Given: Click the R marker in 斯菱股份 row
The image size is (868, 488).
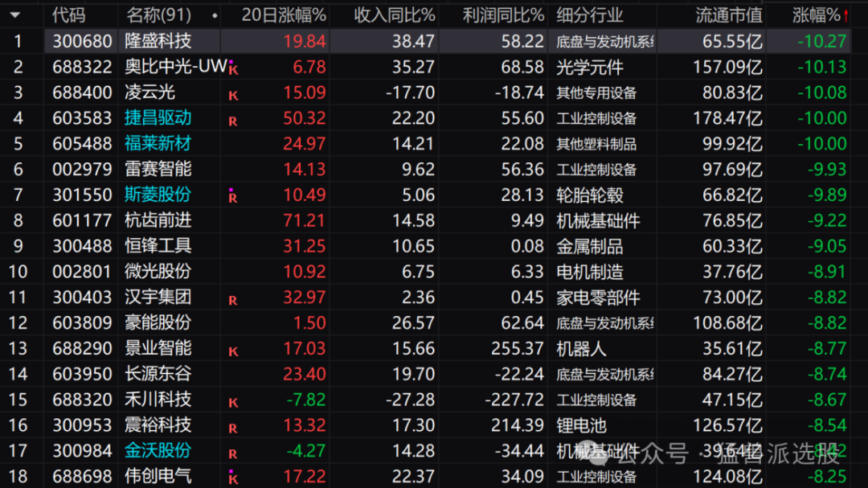Looking at the screenshot, I should (233, 196).
